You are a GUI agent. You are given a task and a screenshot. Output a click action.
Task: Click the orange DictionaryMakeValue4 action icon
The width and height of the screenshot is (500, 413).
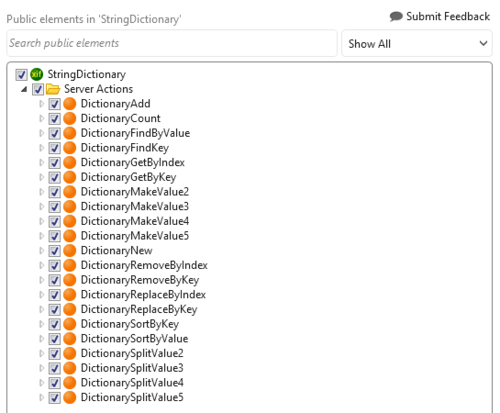70,221
